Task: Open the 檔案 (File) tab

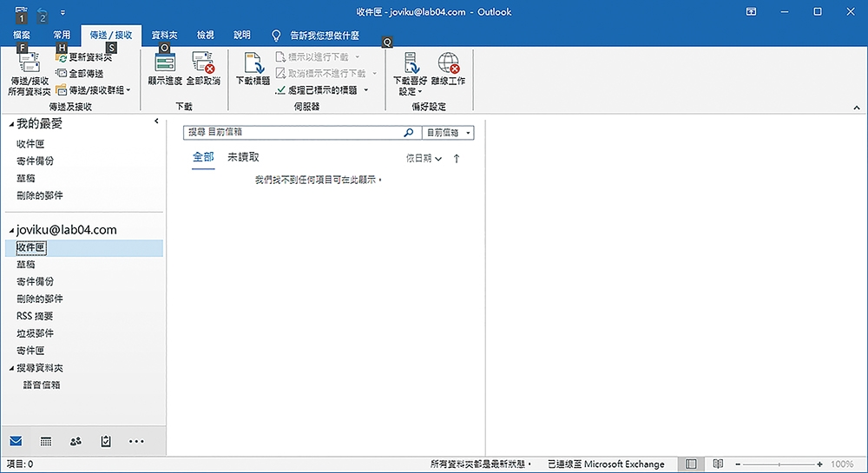Action: (x=22, y=35)
